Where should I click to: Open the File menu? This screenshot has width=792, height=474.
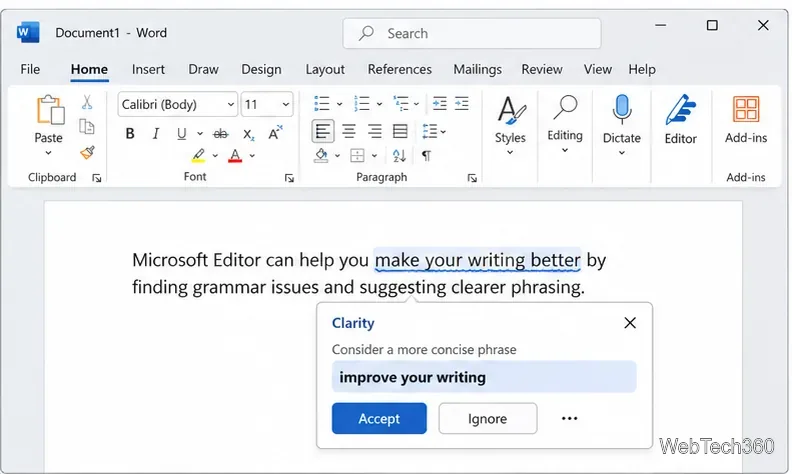(30, 69)
